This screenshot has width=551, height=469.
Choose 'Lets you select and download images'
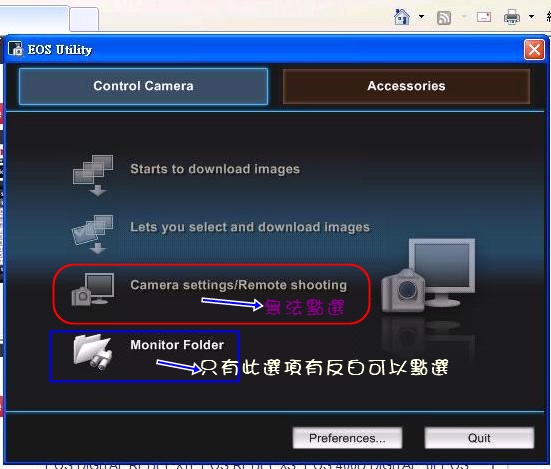250,227
